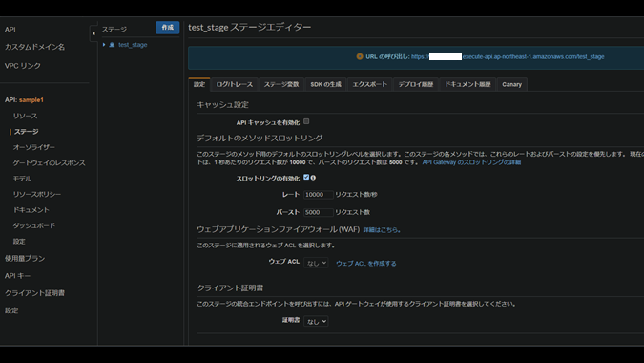Open ダッシュボード in the sidebar
The height and width of the screenshot is (363, 644).
pyautogui.click(x=33, y=225)
